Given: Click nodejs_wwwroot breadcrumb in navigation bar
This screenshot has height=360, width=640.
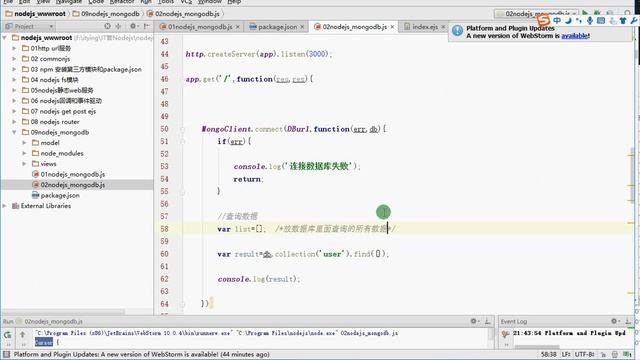Looking at the screenshot, I should tap(36, 14).
